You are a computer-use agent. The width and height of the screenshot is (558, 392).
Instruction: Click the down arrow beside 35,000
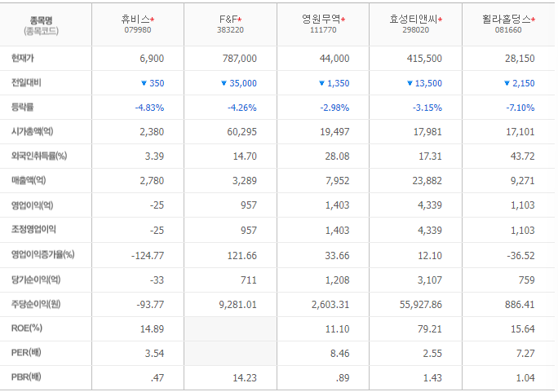pos(224,83)
